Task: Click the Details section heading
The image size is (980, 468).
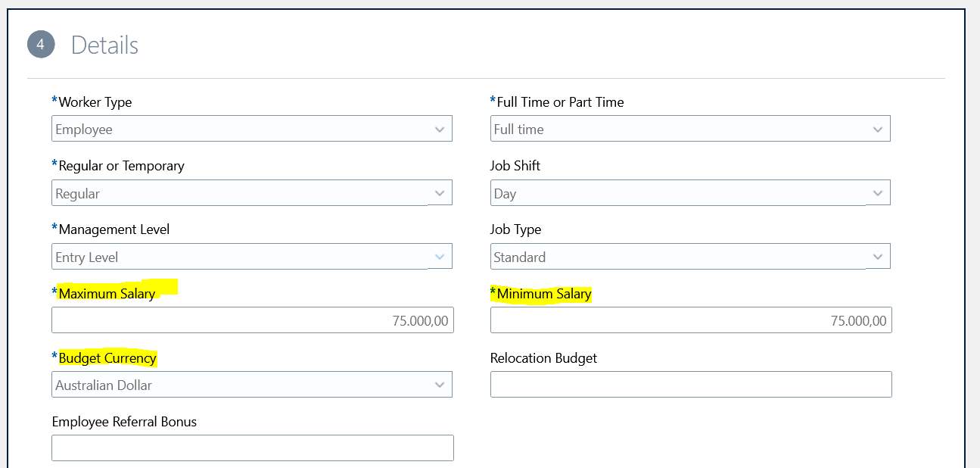Action: (x=104, y=45)
